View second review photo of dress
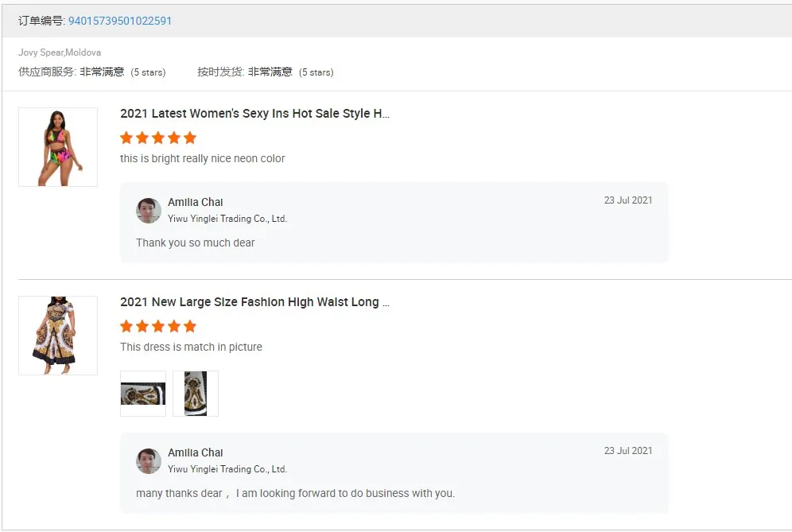The height and width of the screenshot is (532, 792). pos(196,394)
